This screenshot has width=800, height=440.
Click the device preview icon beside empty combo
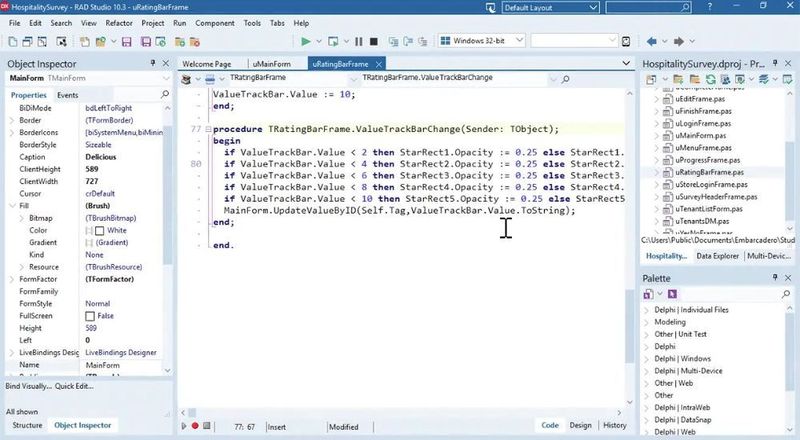pos(626,41)
